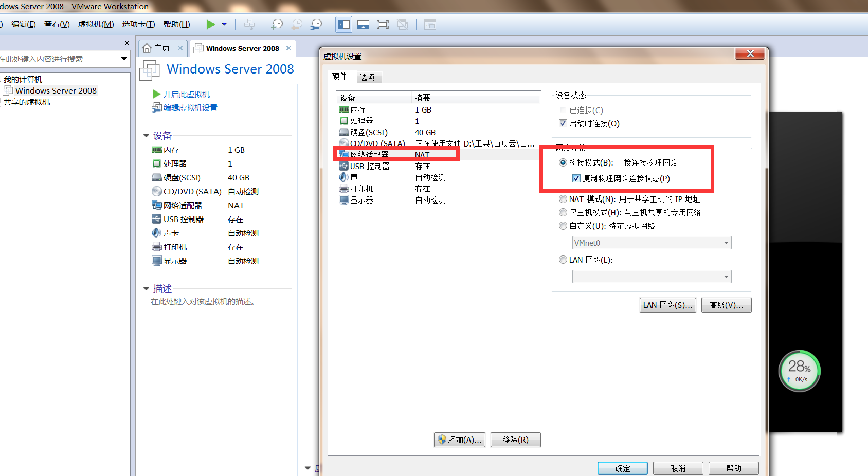Click the Send Ctrl+Alt+Del toolbar icon
The height and width of the screenshot is (476, 868).
249,24
